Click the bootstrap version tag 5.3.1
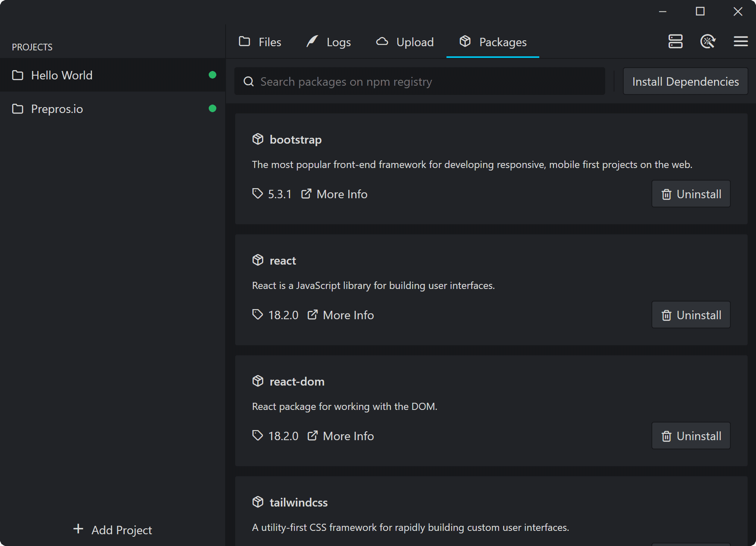 pyautogui.click(x=272, y=194)
